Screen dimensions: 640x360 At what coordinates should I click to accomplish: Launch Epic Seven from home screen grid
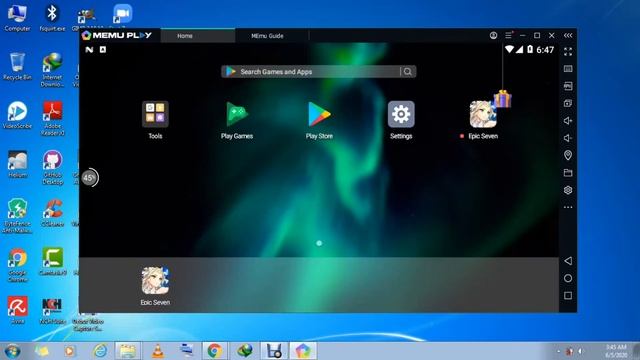pyautogui.click(x=483, y=114)
